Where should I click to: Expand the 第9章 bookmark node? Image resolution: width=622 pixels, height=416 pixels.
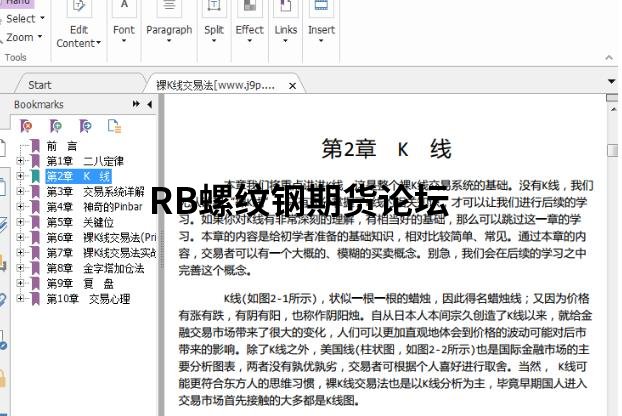20,283
